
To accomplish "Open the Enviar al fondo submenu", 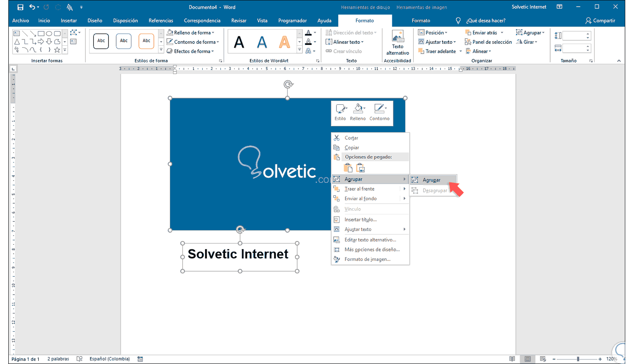I will (370, 199).
